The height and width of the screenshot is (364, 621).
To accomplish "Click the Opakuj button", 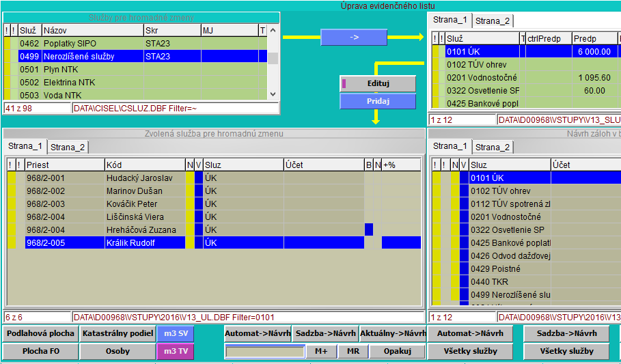I will 398,351.
